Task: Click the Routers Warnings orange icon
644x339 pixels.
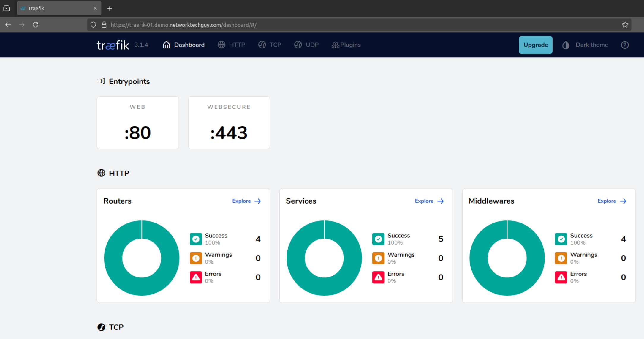Action: click(196, 258)
